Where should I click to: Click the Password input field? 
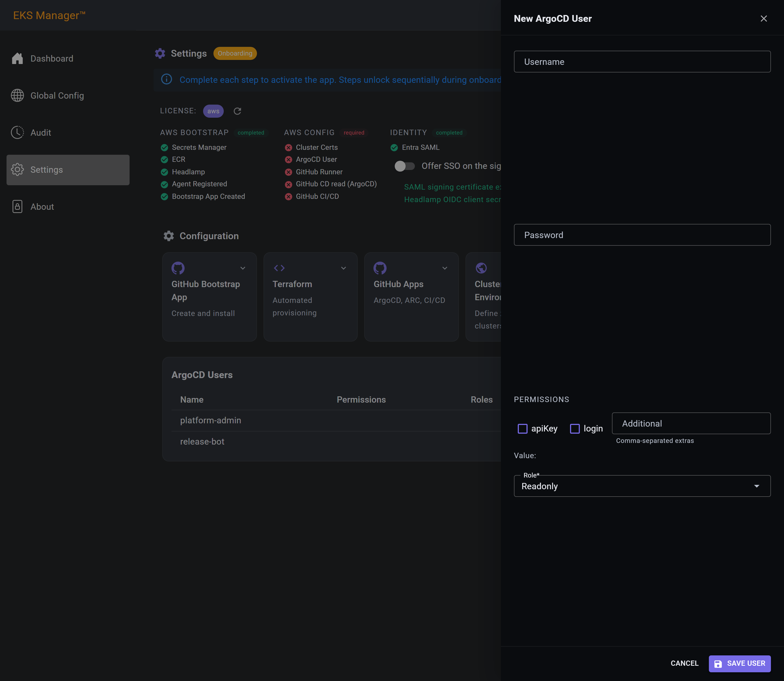642,235
